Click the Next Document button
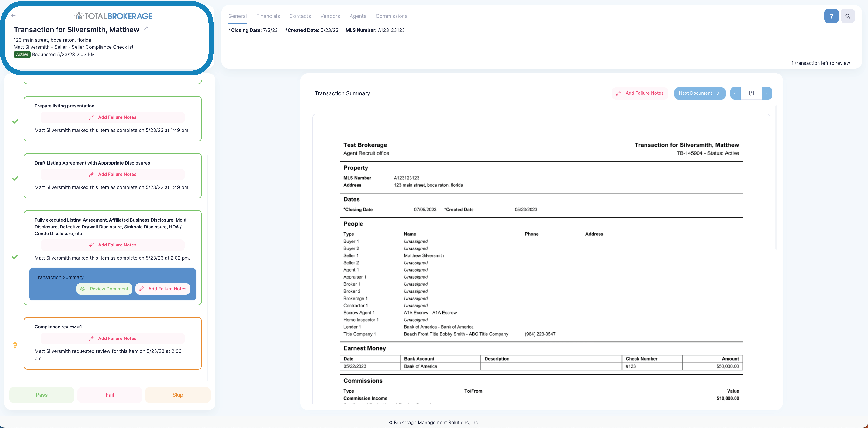The image size is (868, 428). click(699, 93)
